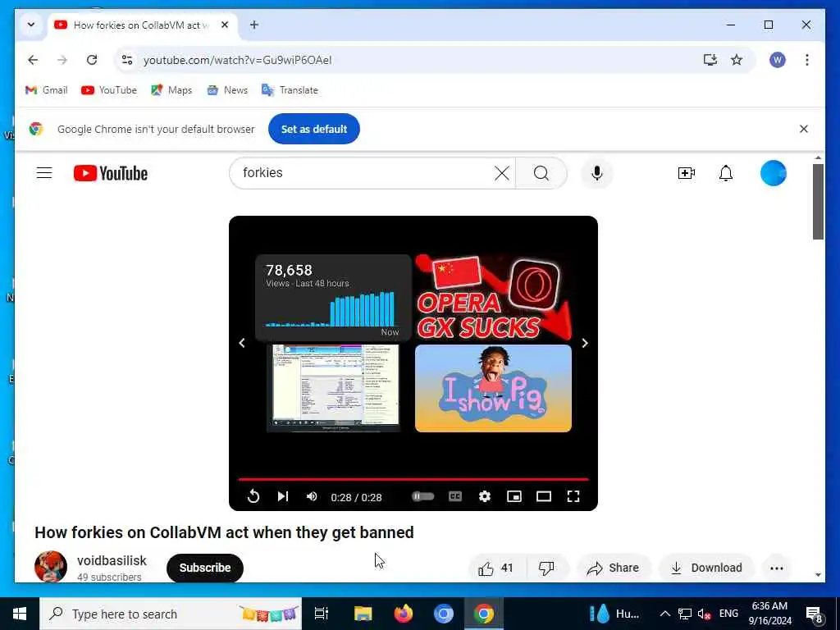The height and width of the screenshot is (630, 840).
Task: Show next end-screen suggestions arrow
Action: coord(585,343)
